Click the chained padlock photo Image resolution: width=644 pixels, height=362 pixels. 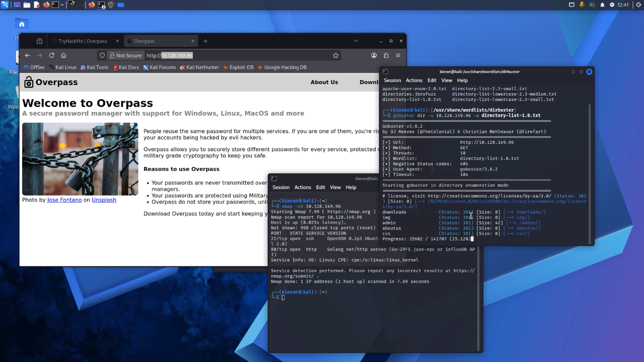click(x=80, y=159)
